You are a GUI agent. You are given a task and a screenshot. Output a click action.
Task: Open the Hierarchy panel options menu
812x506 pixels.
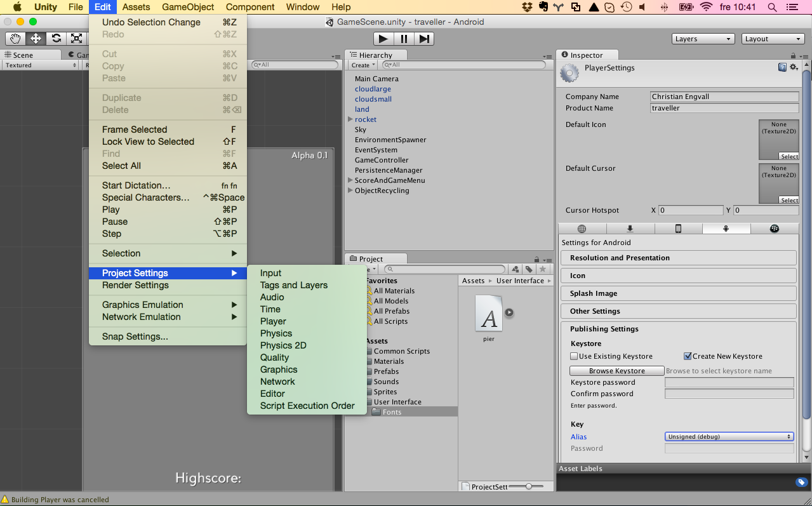coord(547,56)
